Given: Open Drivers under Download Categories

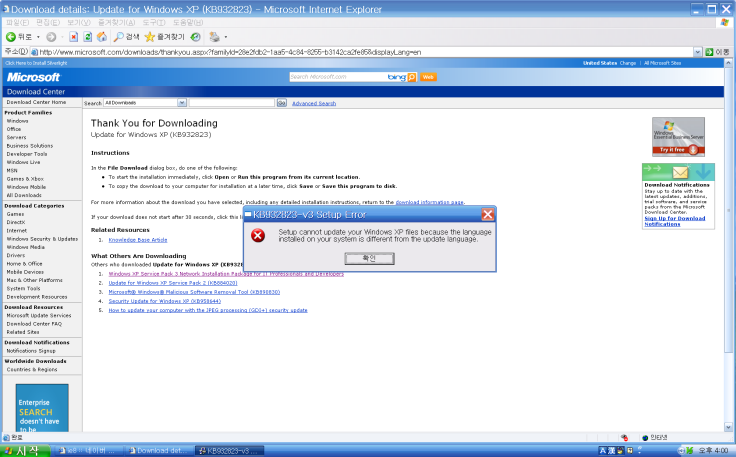Looking at the screenshot, I should pos(15,255).
